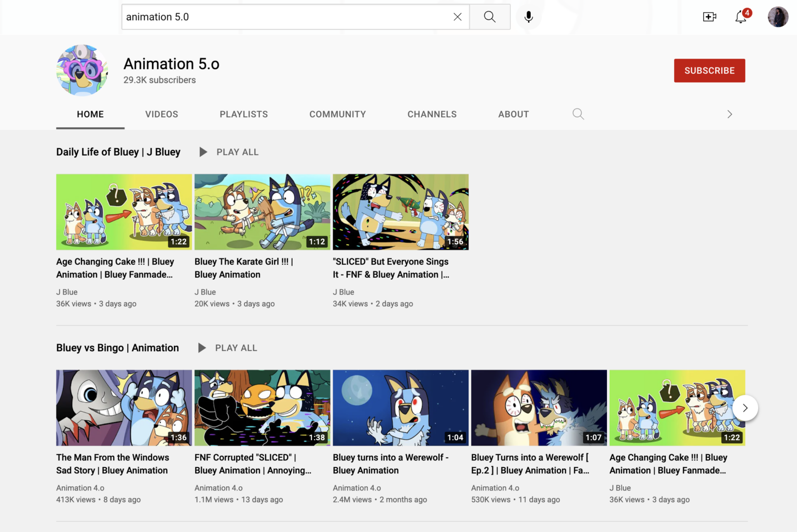Screen dimensions: 797x532
Task: Select the Play All icon for Bluey vs Bingo
Action: click(x=201, y=348)
